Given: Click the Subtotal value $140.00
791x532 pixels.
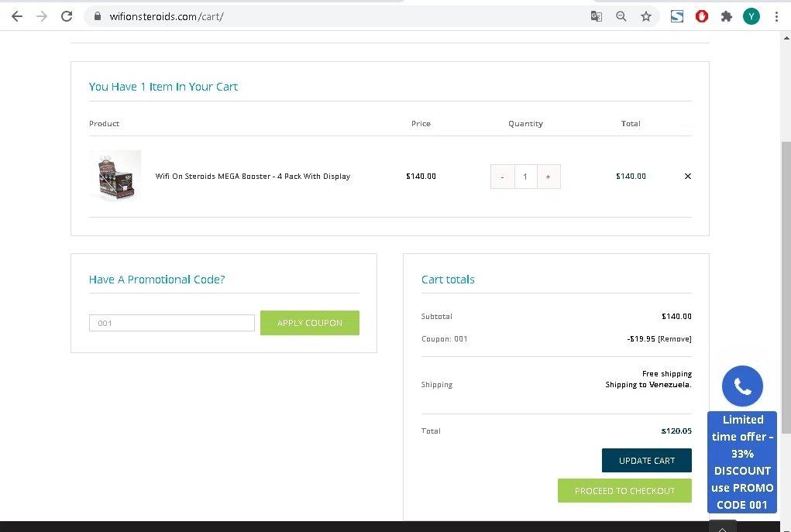Looking at the screenshot, I should [676, 316].
